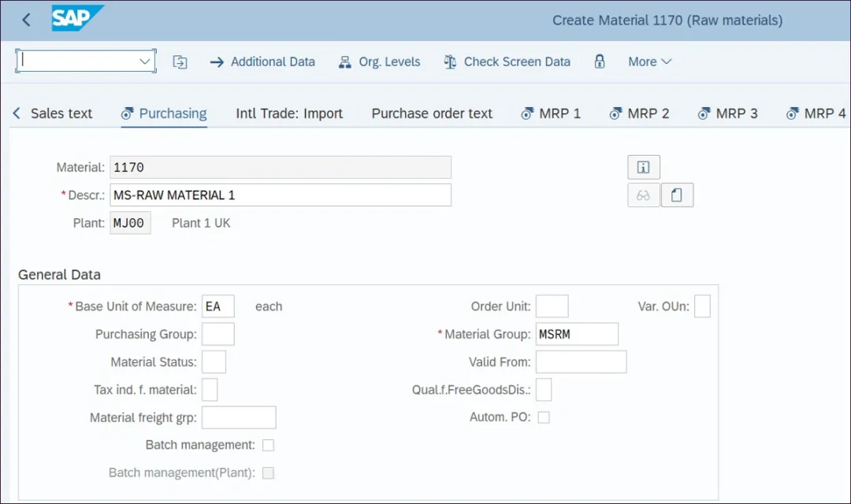This screenshot has width=851, height=504.
Task: Click the lock icon in toolbar
Action: point(599,61)
